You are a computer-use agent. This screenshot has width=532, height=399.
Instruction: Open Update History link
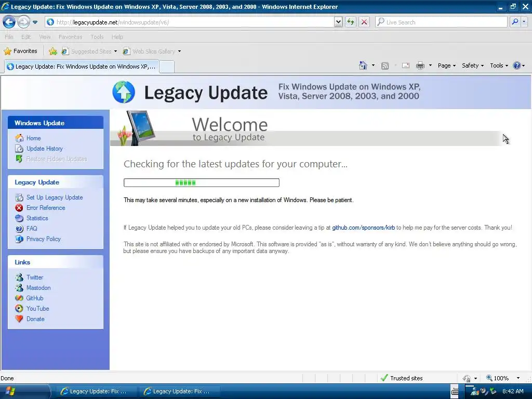tap(45, 149)
